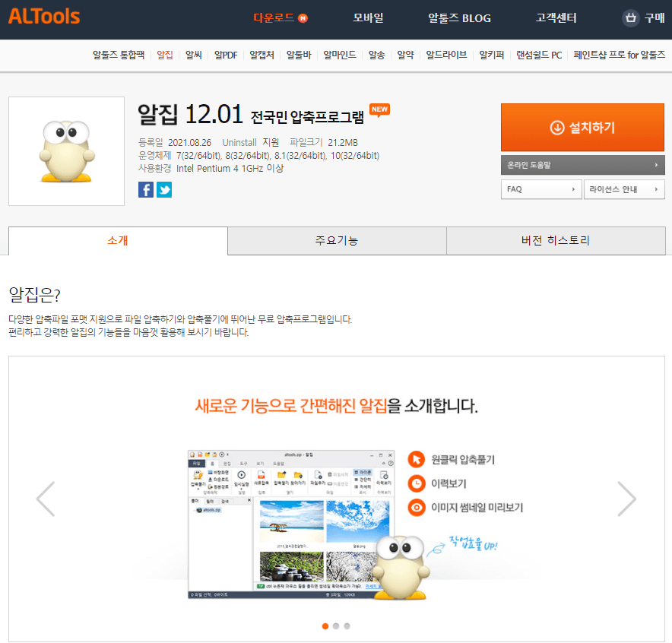Click the 이력보기 clock icon
Image resolution: width=672 pixels, height=643 pixels.
click(416, 483)
